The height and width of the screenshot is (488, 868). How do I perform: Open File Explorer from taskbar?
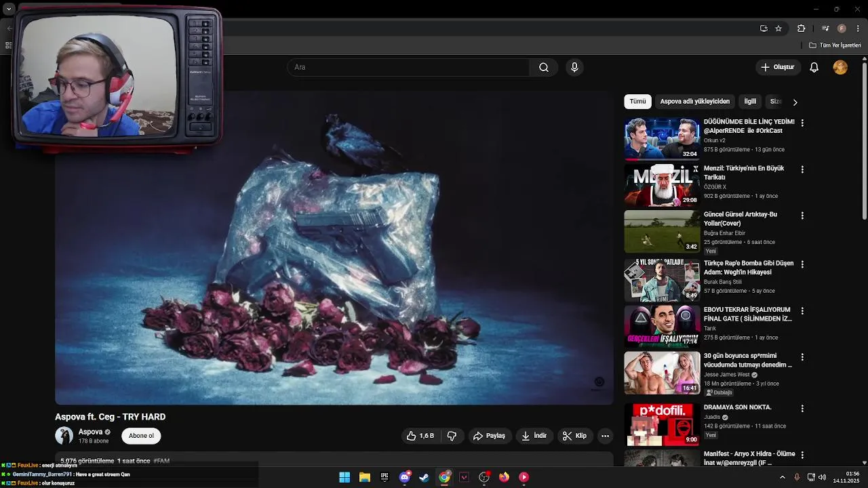click(364, 477)
